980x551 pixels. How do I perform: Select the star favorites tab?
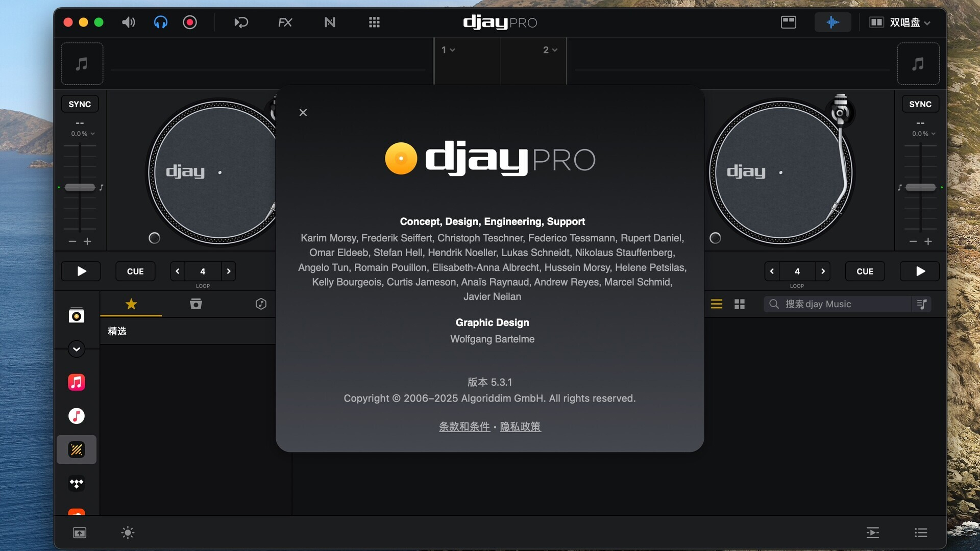[131, 304]
